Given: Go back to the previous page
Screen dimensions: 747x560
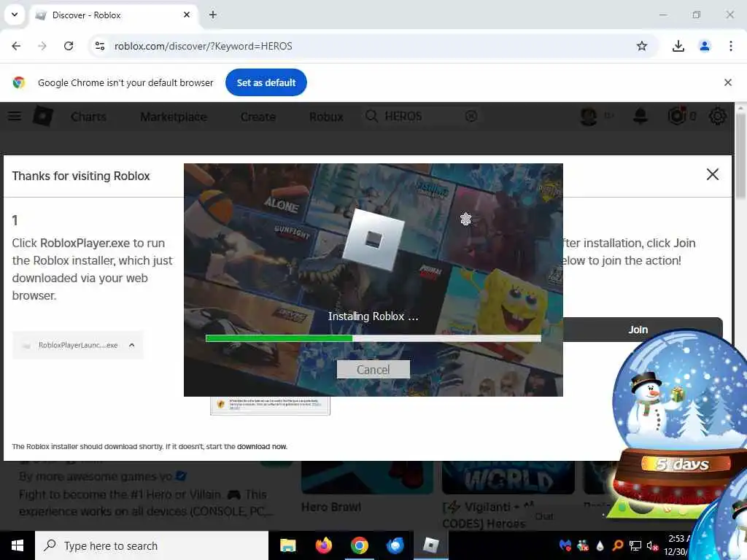Looking at the screenshot, I should tap(16, 46).
